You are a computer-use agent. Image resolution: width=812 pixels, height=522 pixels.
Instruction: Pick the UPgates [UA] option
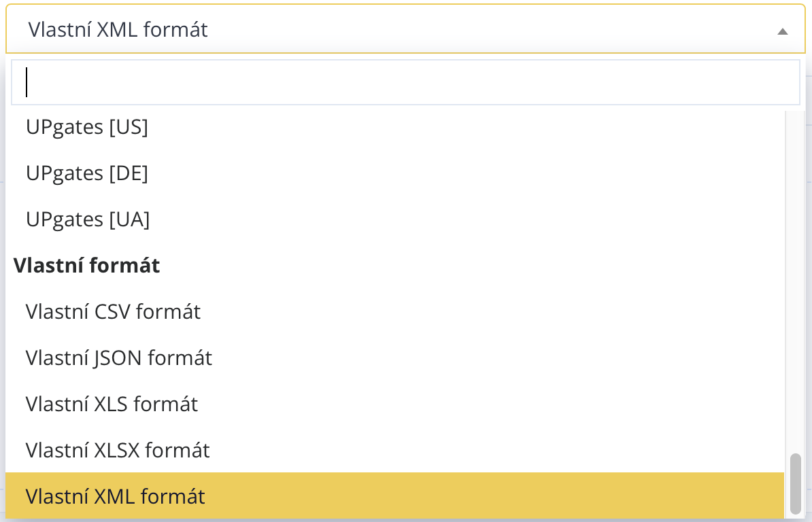(x=88, y=220)
